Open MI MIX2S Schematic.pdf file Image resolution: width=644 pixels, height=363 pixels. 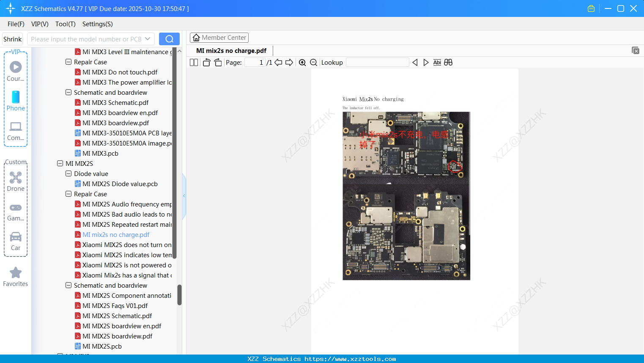click(117, 316)
